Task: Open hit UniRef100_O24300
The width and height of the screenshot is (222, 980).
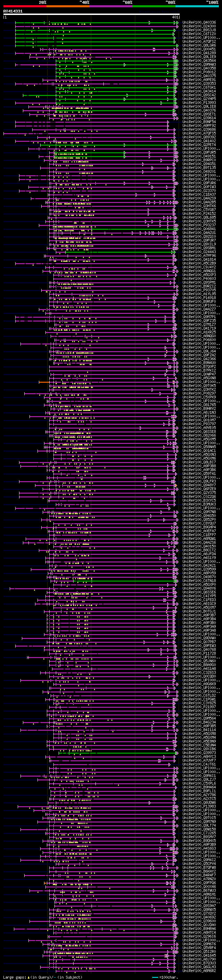Action: [199, 26]
